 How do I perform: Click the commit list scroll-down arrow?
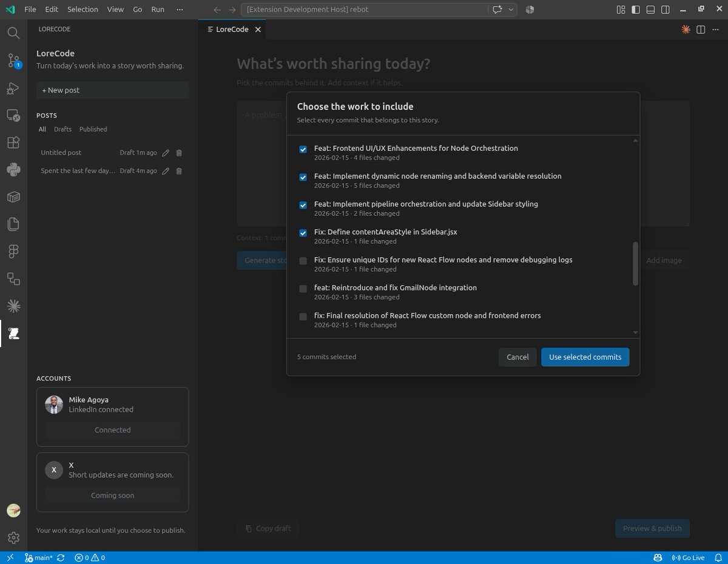635,332
